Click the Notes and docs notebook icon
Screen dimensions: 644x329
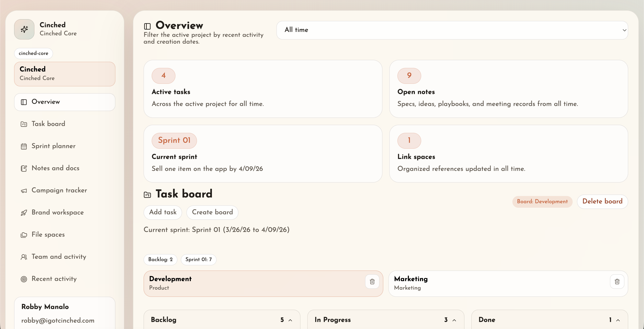(x=24, y=168)
